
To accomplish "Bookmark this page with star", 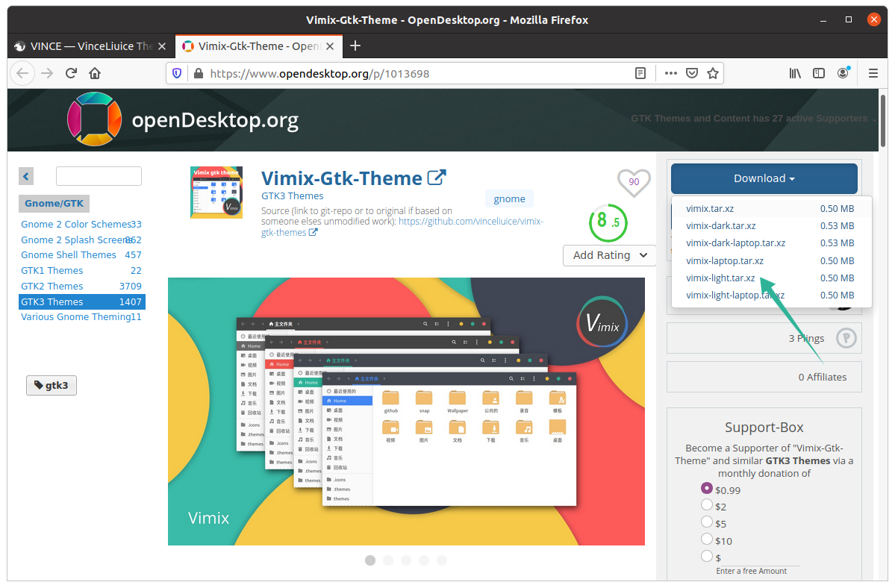I will 712,74.
